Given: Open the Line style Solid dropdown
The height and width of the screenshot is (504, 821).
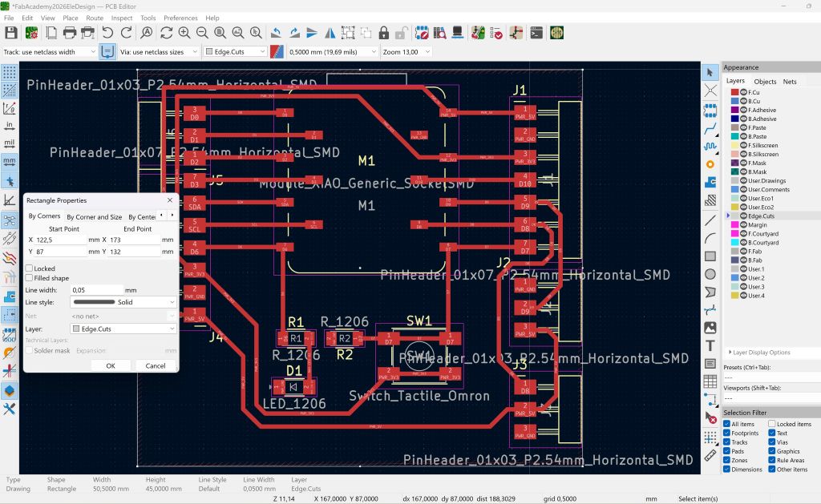Looking at the screenshot, I should (123, 302).
